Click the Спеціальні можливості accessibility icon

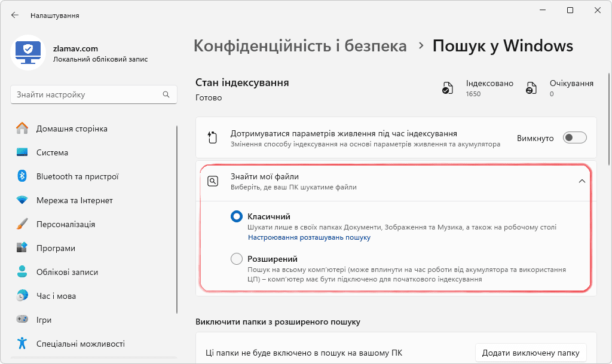point(22,343)
